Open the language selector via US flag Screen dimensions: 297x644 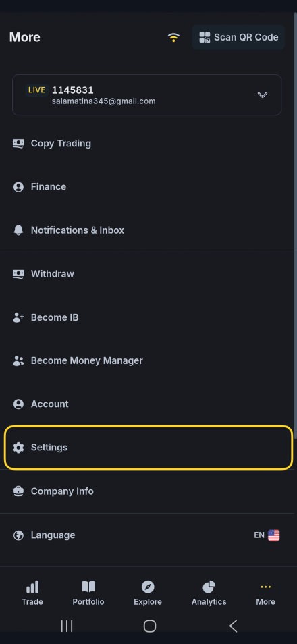(x=273, y=535)
